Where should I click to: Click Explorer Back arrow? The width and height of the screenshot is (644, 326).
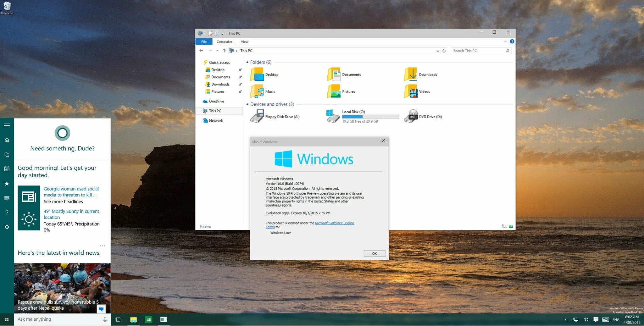201,51
